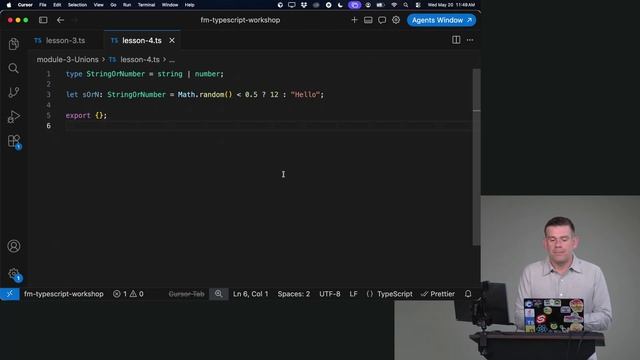Screen dimensions: 640x360
Task: Click the menu bar date and time
Action: tap(451, 5)
